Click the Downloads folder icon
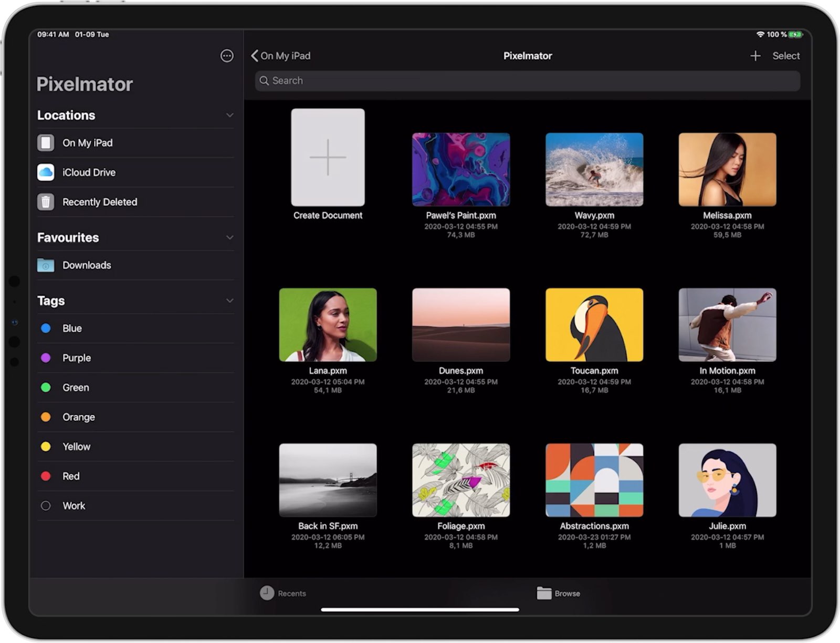The height and width of the screenshot is (643, 840). [46, 265]
